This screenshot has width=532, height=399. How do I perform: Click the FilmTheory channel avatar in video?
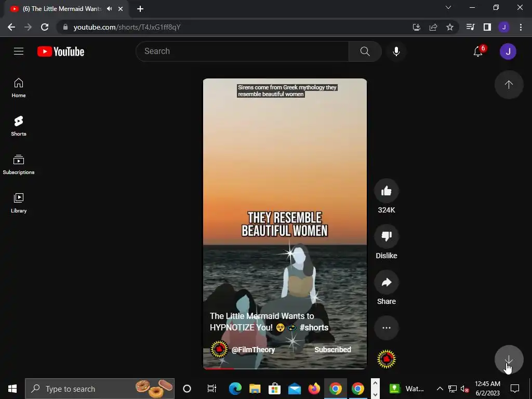pos(219,349)
